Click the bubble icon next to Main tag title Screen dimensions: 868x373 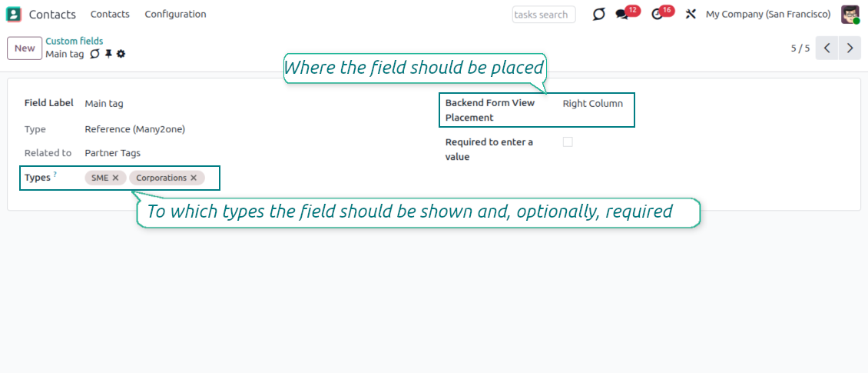coord(95,54)
